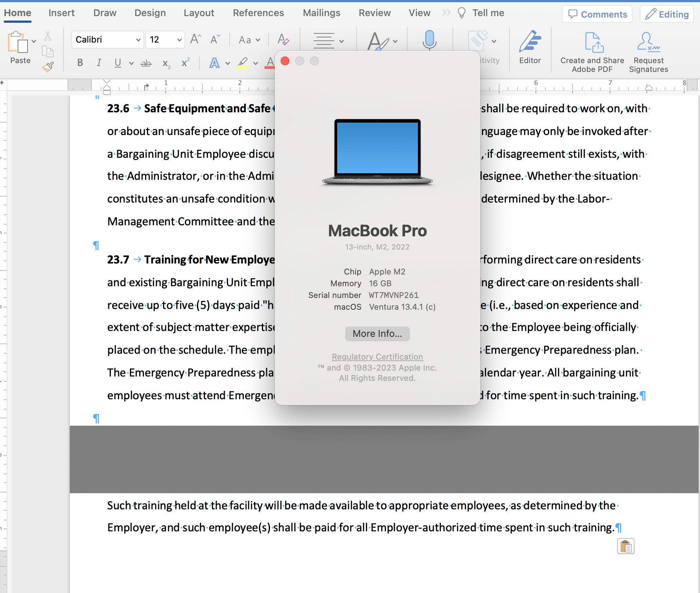700x593 pixels.
Task: Decrease font size with small A icon
Action: click(215, 39)
